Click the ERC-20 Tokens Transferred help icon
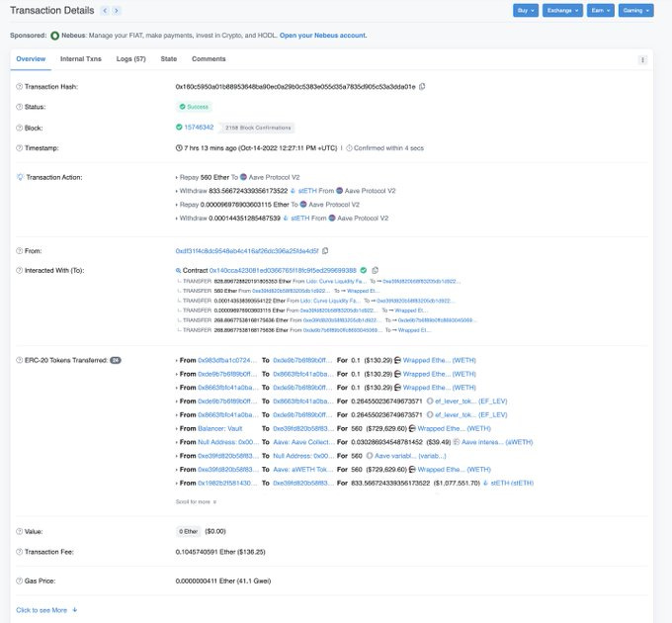 (20, 360)
